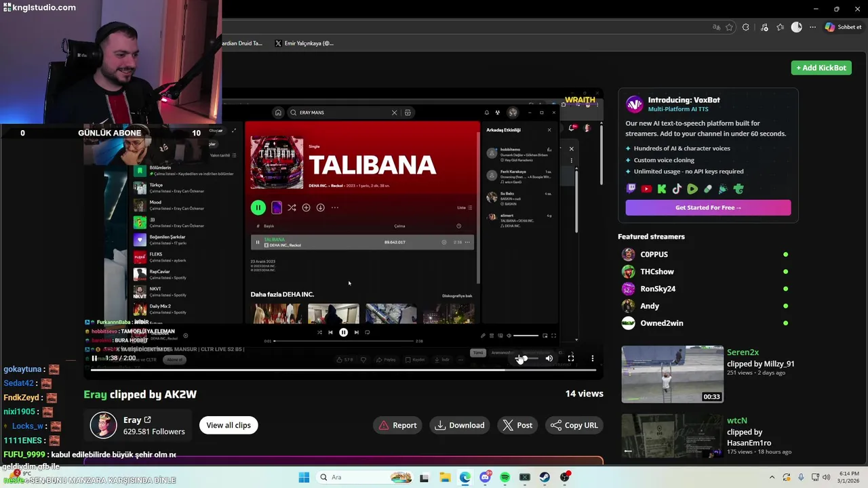This screenshot has width=868, height=488.
Task: Open browser extensions puzzle icon
Action: point(746,27)
